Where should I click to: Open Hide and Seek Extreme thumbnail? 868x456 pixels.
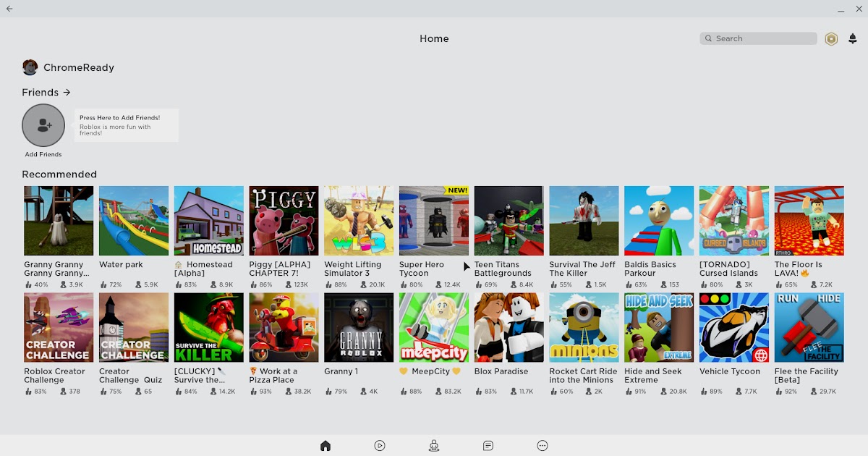(659, 328)
